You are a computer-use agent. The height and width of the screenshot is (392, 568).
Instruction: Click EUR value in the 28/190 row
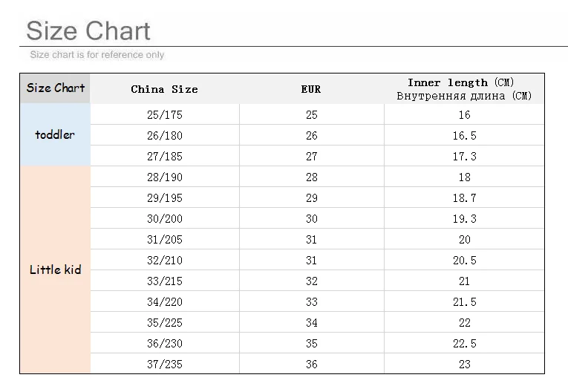coord(311,177)
